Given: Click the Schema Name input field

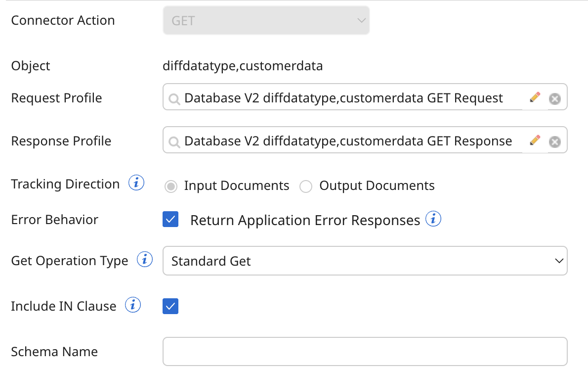Looking at the screenshot, I should pyautogui.click(x=365, y=351).
